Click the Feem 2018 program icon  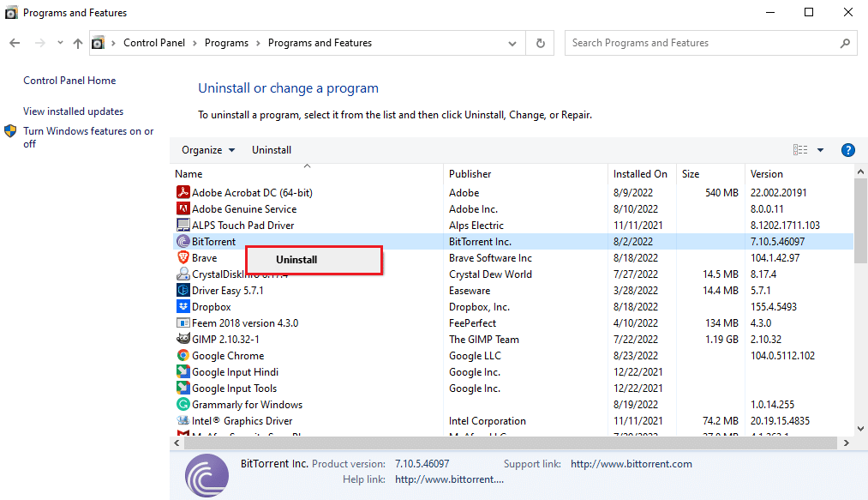click(183, 322)
